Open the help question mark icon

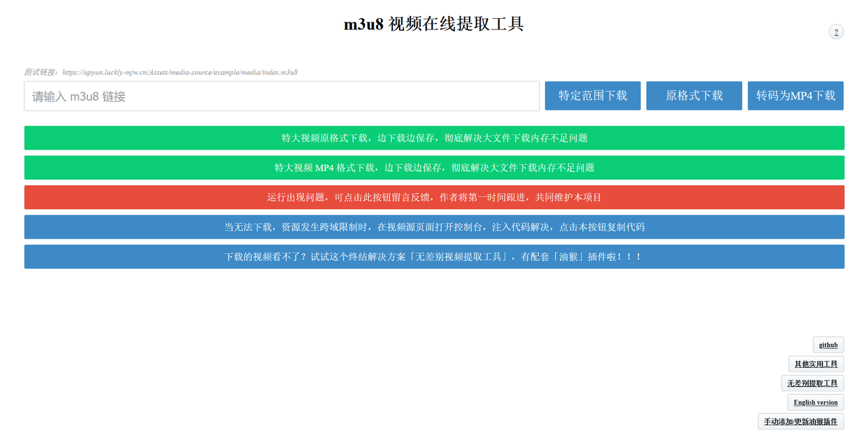(x=836, y=32)
